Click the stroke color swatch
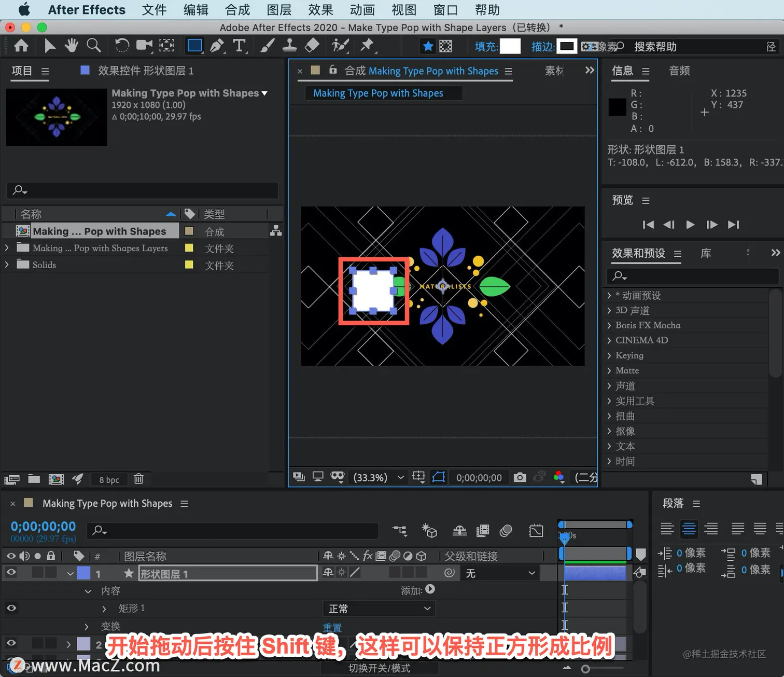The image size is (784, 677). click(x=567, y=46)
